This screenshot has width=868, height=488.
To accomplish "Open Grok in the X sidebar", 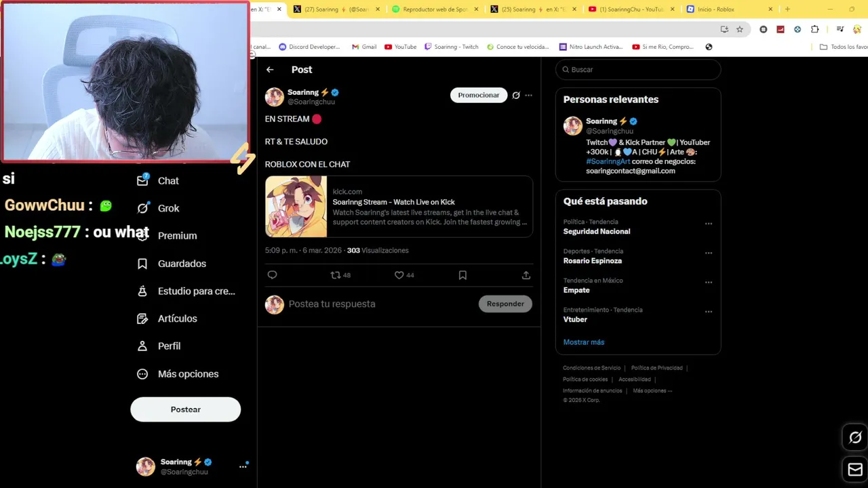I will 158,208.
